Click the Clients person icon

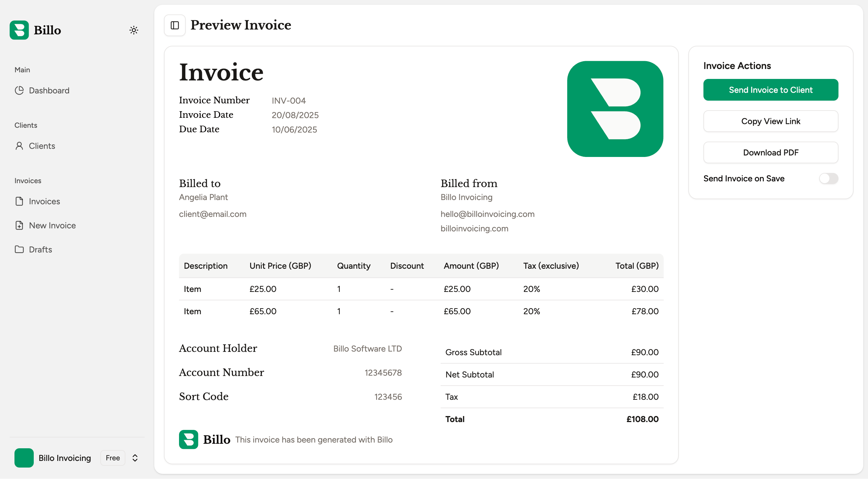pos(19,146)
